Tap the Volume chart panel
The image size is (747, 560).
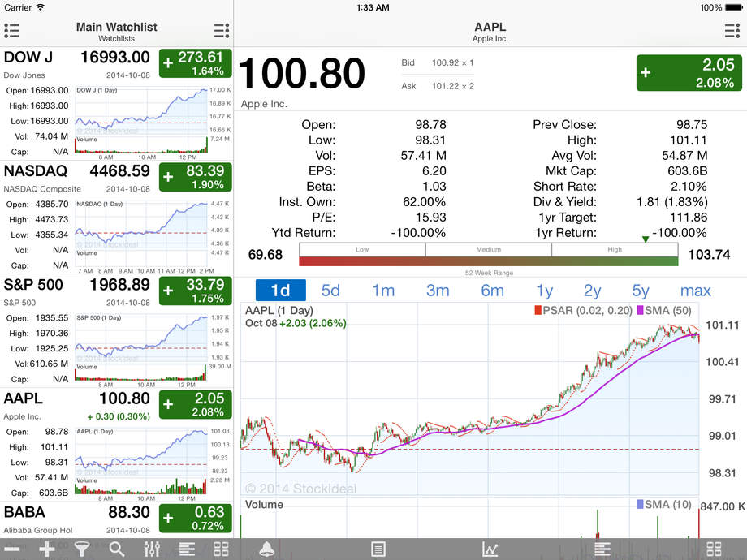click(x=470, y=518)
